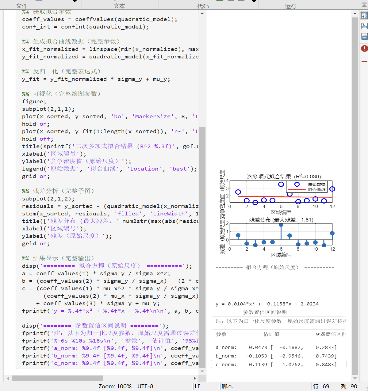Click the 'fprintf('a_norm:' code line
Image resolution: width=368 pixels, height=391 pixels.
click(110, 348)
